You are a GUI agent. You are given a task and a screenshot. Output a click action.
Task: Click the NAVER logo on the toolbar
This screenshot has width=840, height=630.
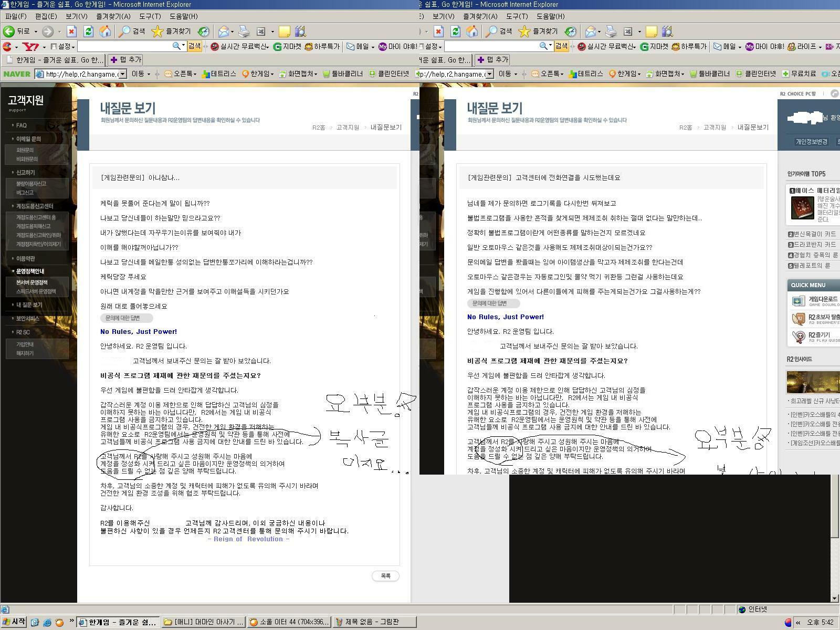17,74
